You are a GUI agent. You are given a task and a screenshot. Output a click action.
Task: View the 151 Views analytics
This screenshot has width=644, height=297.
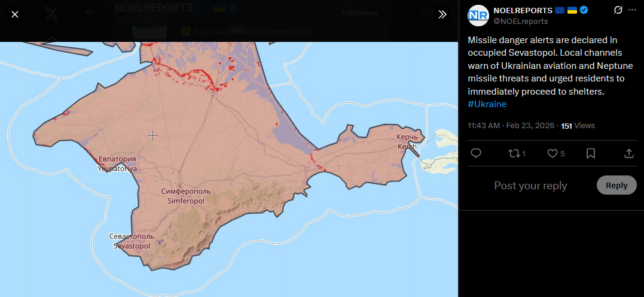tap(578, 126)
